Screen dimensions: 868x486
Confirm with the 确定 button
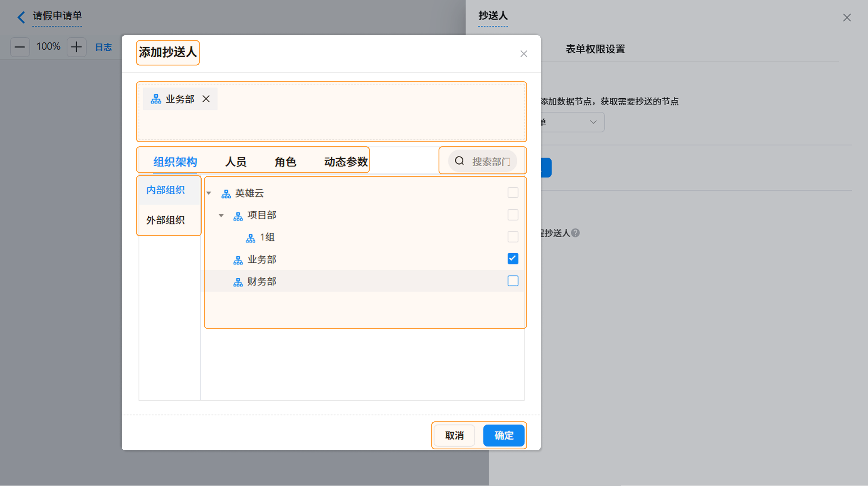coord(504,435)
